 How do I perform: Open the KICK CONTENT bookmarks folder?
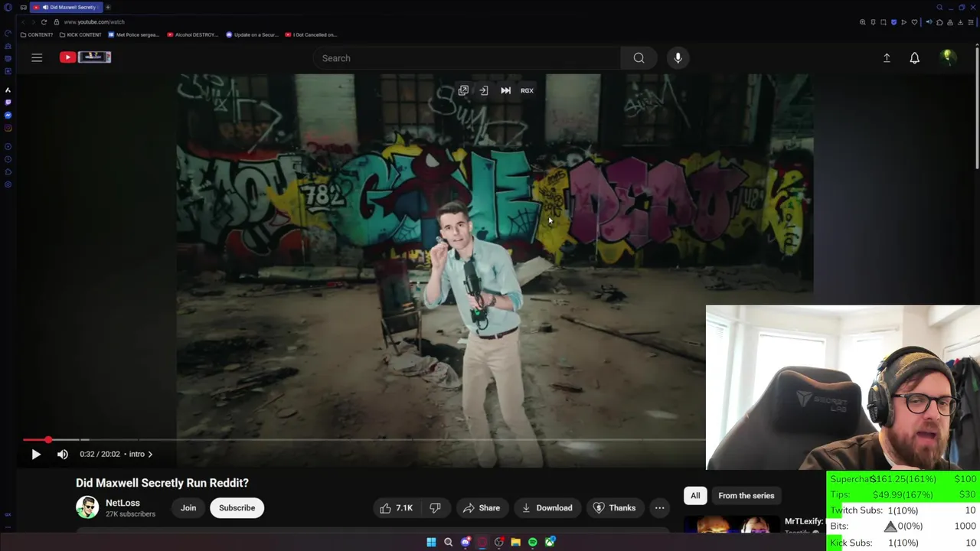[80, 34]
